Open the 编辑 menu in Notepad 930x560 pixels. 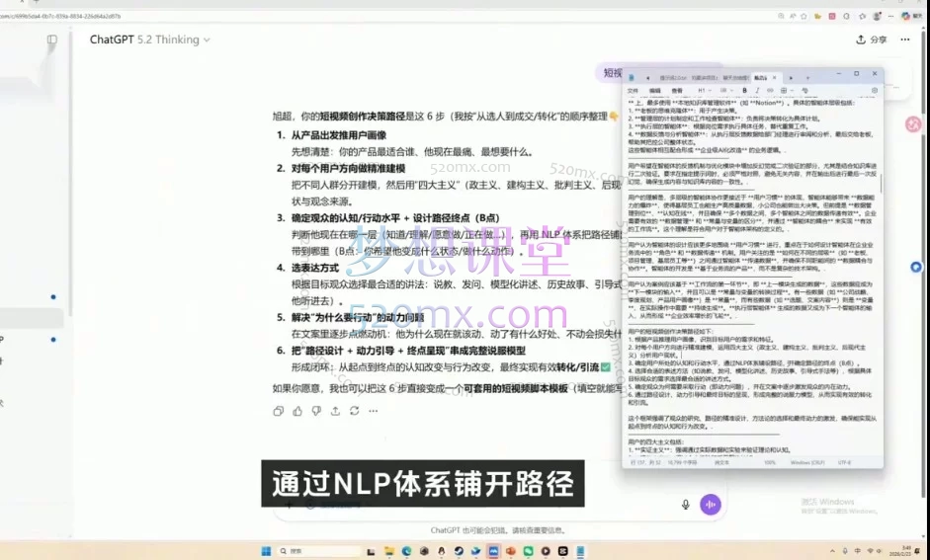click(655, 91)
